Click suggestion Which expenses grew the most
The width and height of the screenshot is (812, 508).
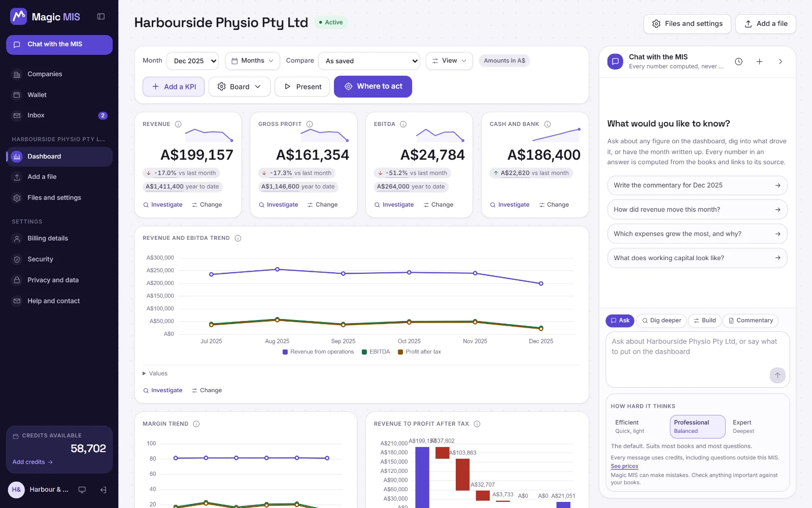pos(697,234)
